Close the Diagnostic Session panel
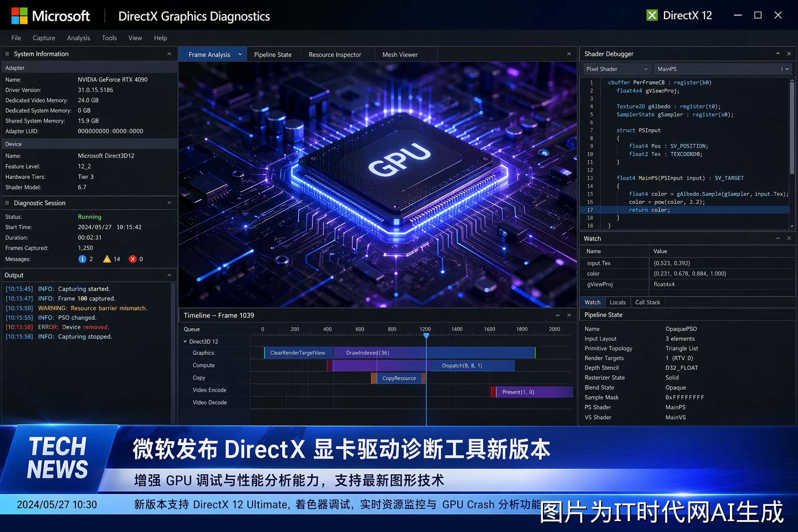Image resolution: width=798 pixels, height=532 pixels. (169, 203)
